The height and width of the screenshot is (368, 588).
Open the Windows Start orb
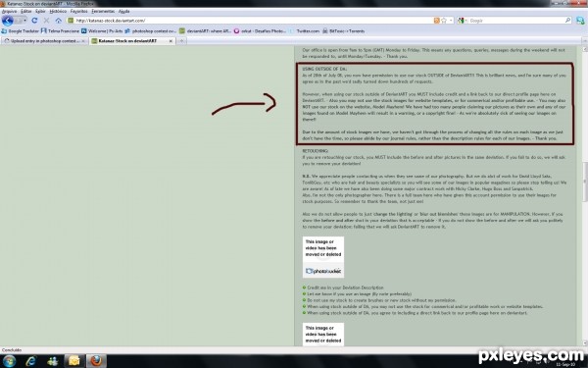(x=8, y=361)
